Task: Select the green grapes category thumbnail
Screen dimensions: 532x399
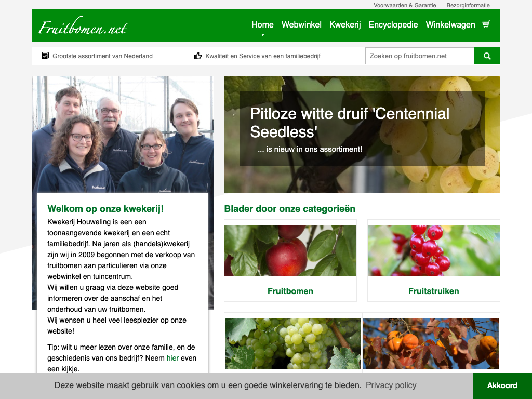Action: click(x=293, y=343)
